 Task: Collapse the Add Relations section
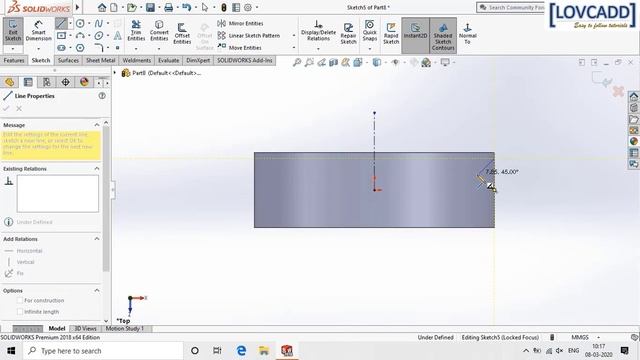pos(97,239)
